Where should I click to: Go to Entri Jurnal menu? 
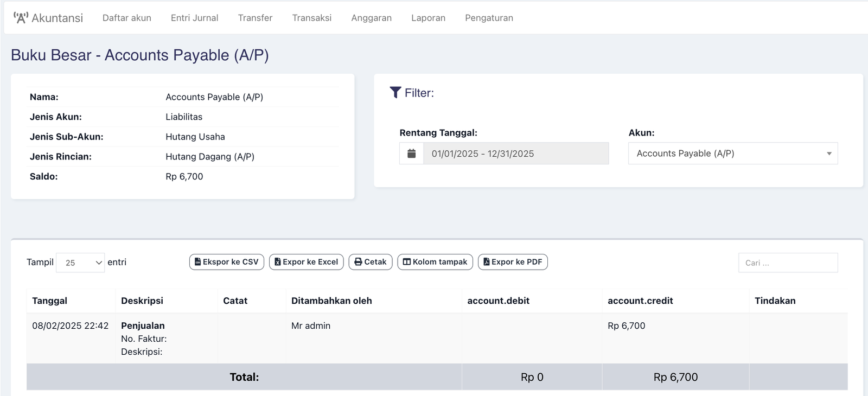[194, 18]
